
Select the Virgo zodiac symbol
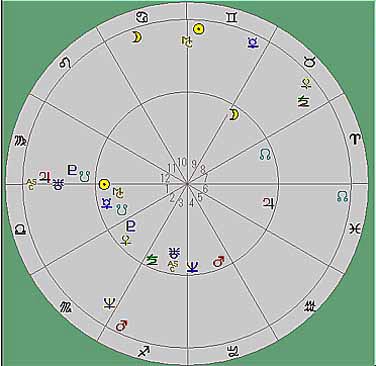[19, 141]
